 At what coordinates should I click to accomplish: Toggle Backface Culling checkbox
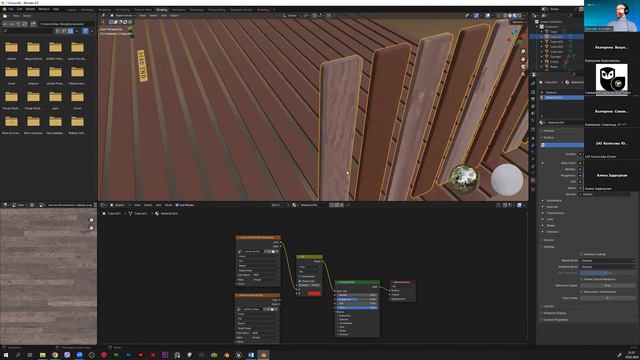click(x=582, y=254)
